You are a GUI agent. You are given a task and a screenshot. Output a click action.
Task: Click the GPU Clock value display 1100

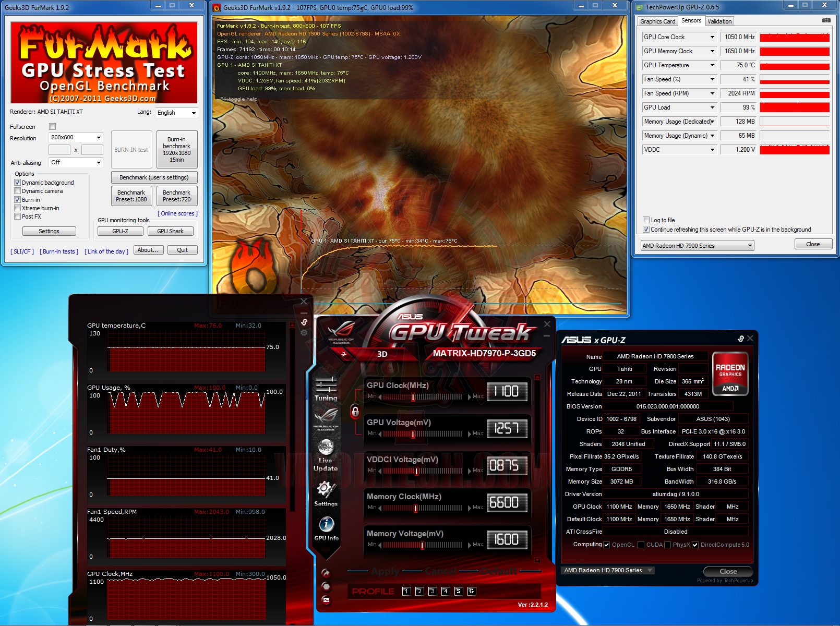coord(507,392)
